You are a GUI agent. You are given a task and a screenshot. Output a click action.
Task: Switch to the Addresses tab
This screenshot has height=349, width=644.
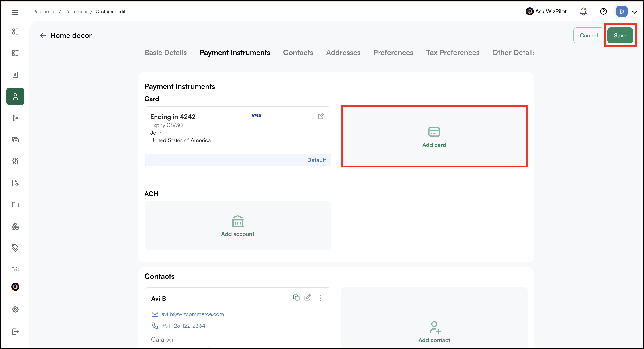click(x=343, y=53)
